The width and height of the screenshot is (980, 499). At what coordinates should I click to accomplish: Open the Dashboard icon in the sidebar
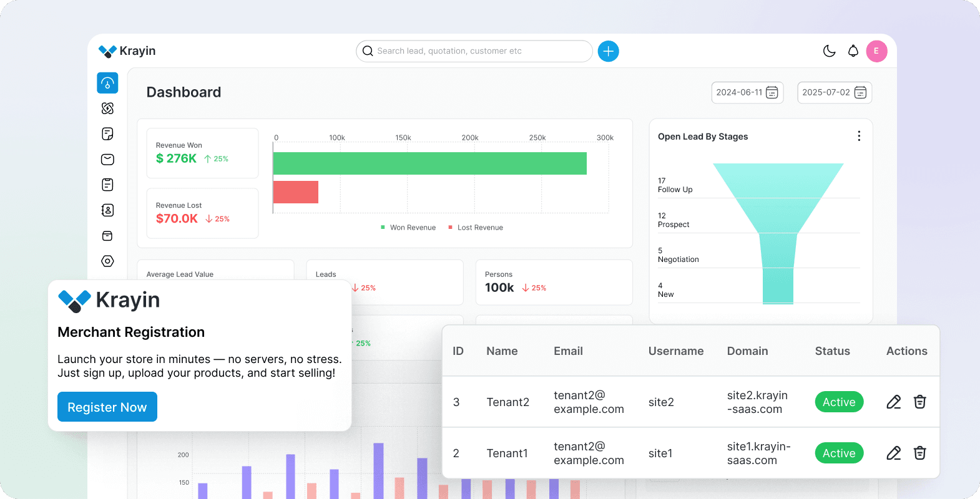pyautogui.click(x=107, y=83)
